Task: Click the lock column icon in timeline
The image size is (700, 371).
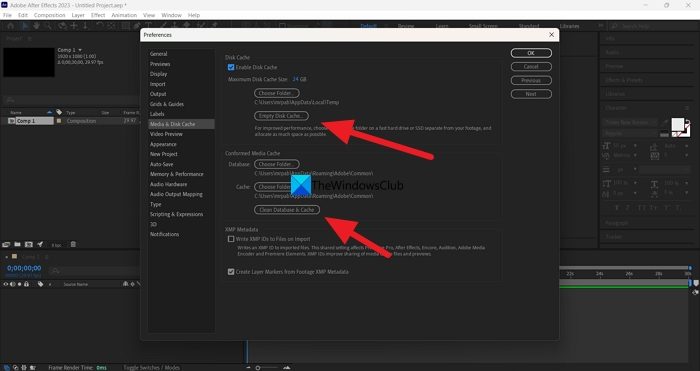Action: click(26, 284)
